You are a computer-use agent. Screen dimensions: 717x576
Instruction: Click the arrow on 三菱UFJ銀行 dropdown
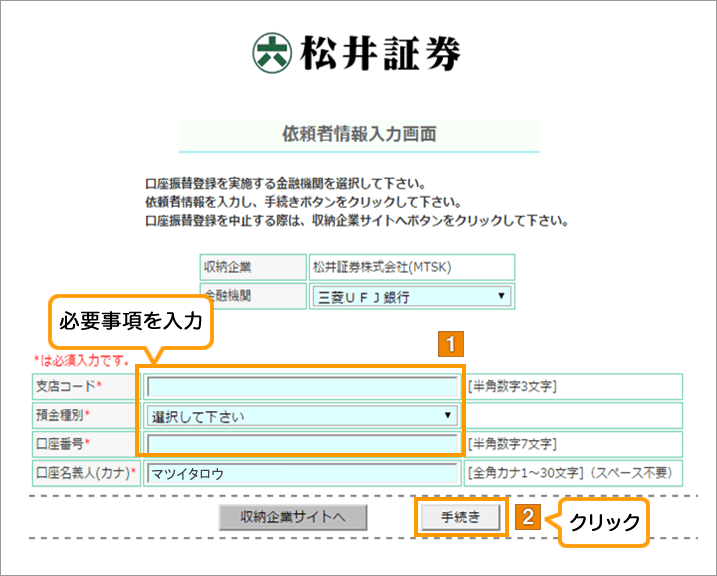pos(500,296)
